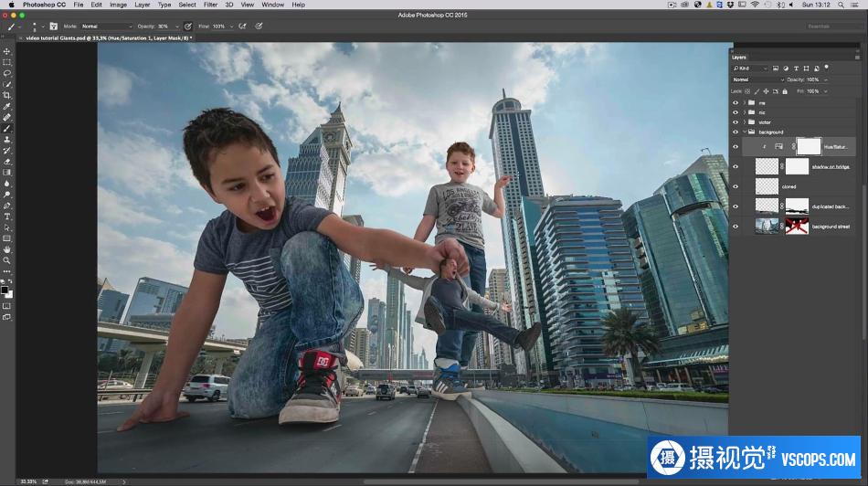Open the Layer menu
The width and height of the screenshot is (868, 486).
143,5
